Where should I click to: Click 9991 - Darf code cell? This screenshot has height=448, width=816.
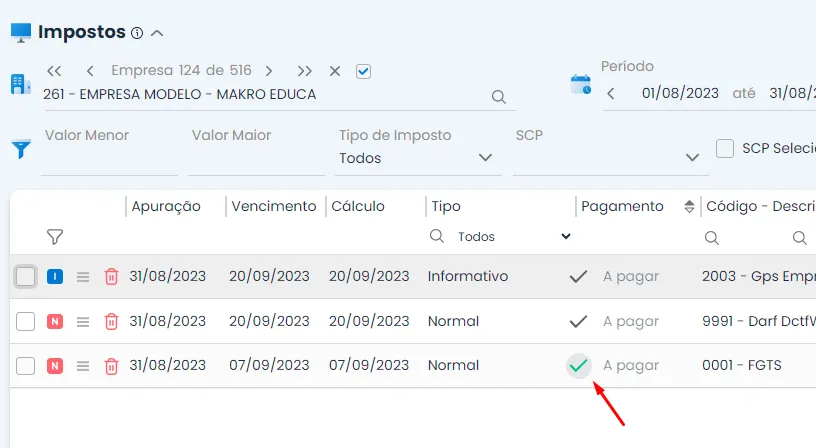pos(758,321)
